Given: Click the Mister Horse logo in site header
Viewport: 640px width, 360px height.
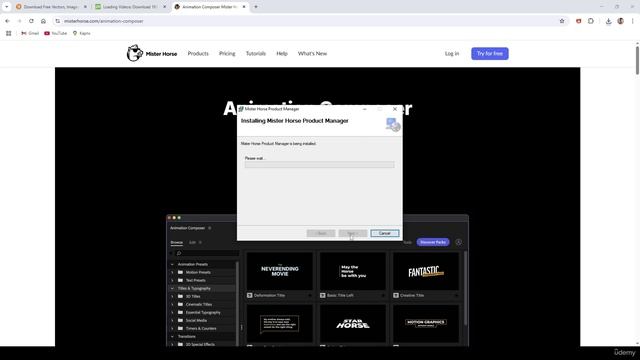Looking at the screenshot, I should pyautogui.click(x=151, y=53).
